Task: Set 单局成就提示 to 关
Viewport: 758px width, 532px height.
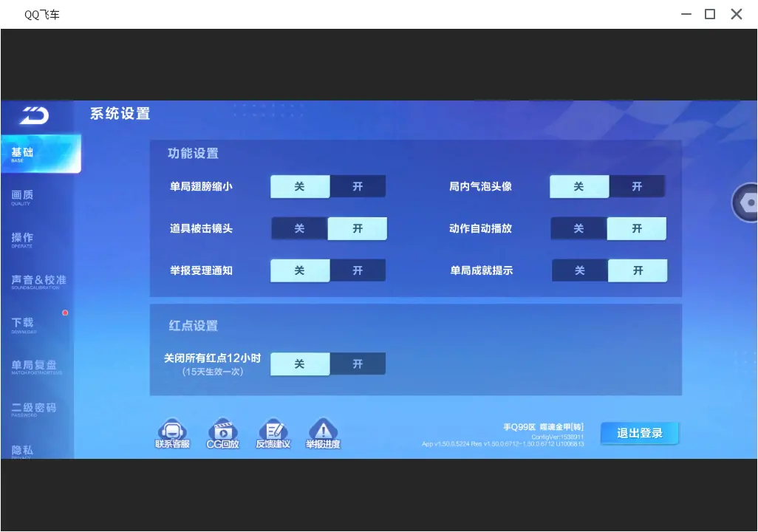Action: coord(580,270)
